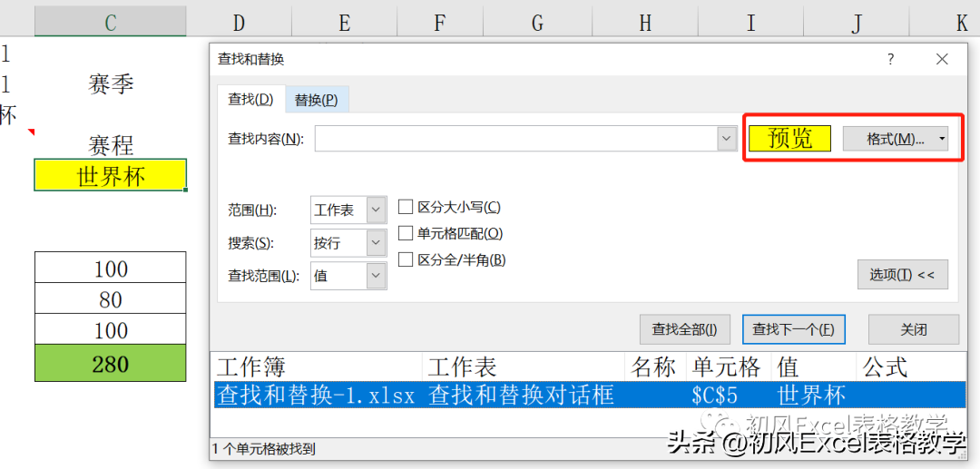
Task: Select column E header in the spreadsheet
Action: pos(344,23)
